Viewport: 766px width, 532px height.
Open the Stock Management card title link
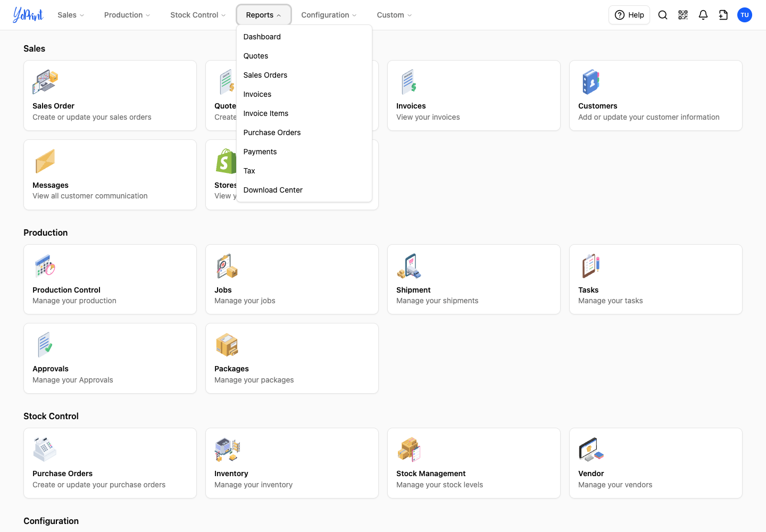click(431, 473)
